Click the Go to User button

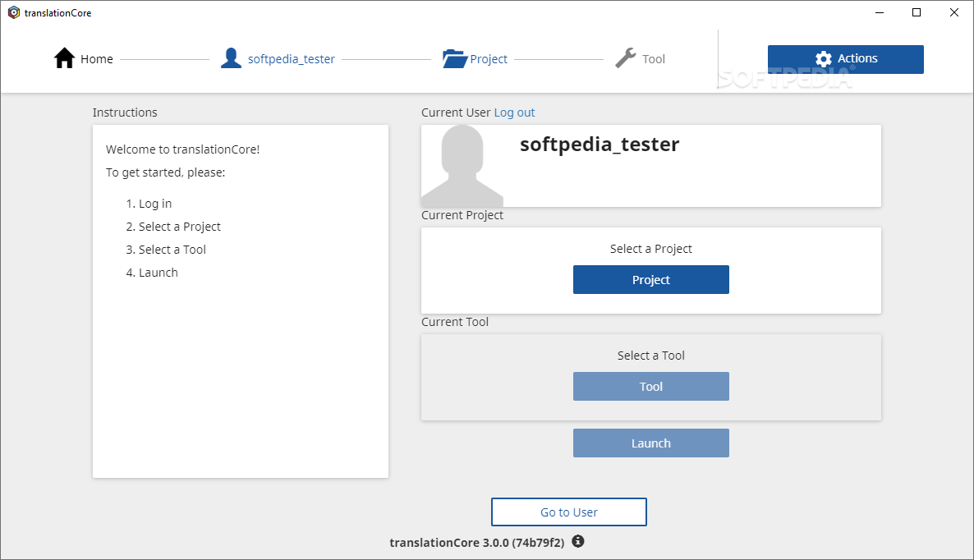point(569,512)
